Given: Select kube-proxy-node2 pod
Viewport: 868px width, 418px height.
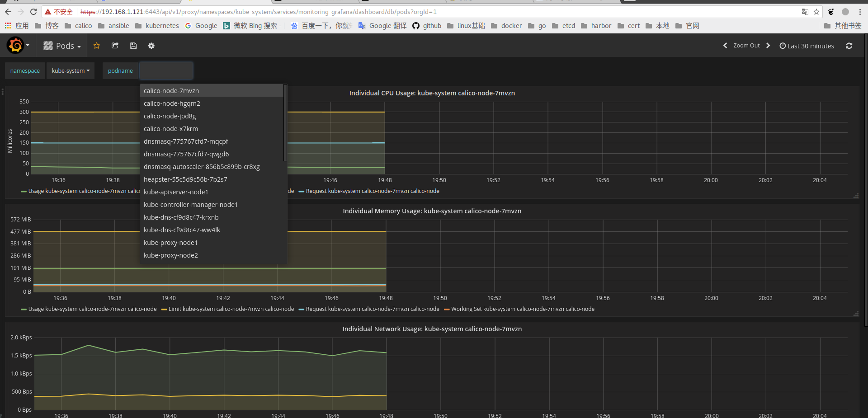Looking at the screenshot, I should [x=212, y=255].
